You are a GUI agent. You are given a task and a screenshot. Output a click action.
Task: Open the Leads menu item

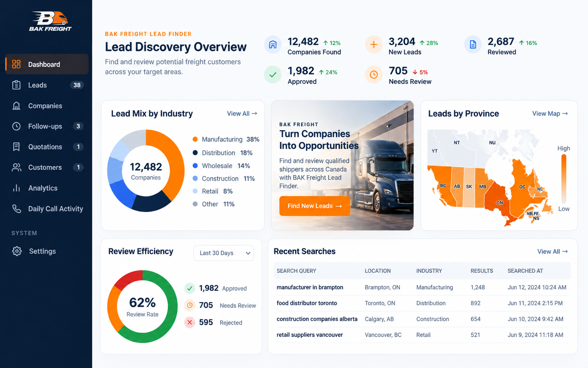coord(47,85)
